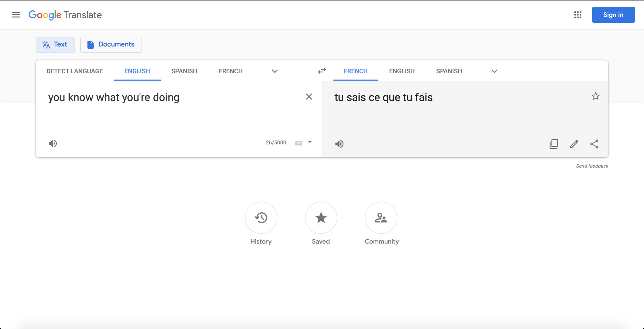Suggest an edit with pencil icon
The width and height of the screenshot is (644, 329).
click(x=574, y=144)
